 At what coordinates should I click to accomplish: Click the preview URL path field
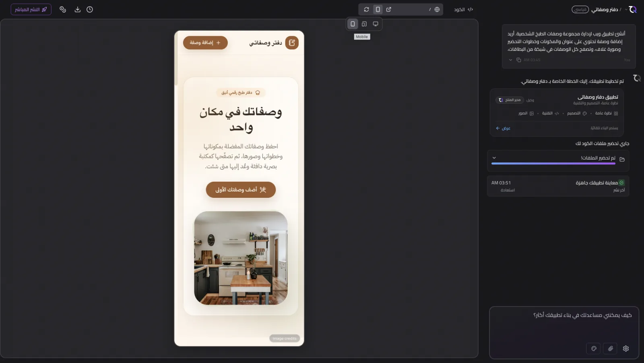413,9
